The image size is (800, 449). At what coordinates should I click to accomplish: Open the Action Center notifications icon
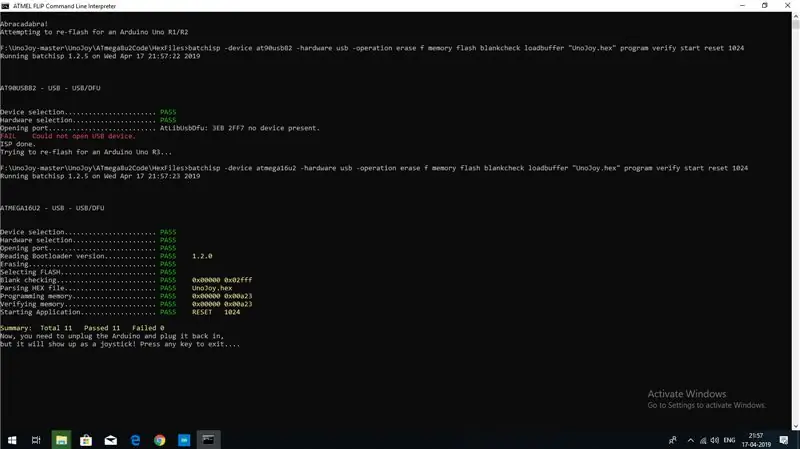point(784,440)
